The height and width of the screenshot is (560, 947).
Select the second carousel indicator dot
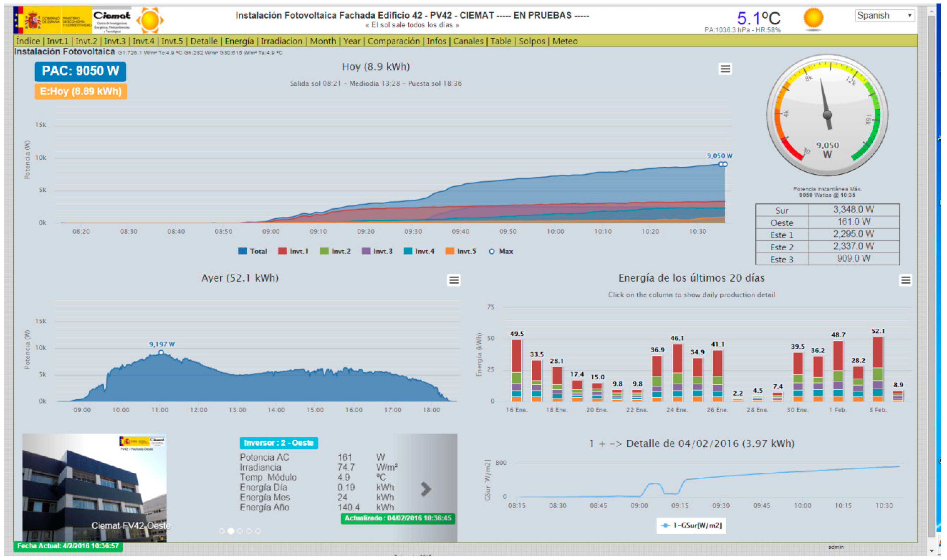(231, 531)
